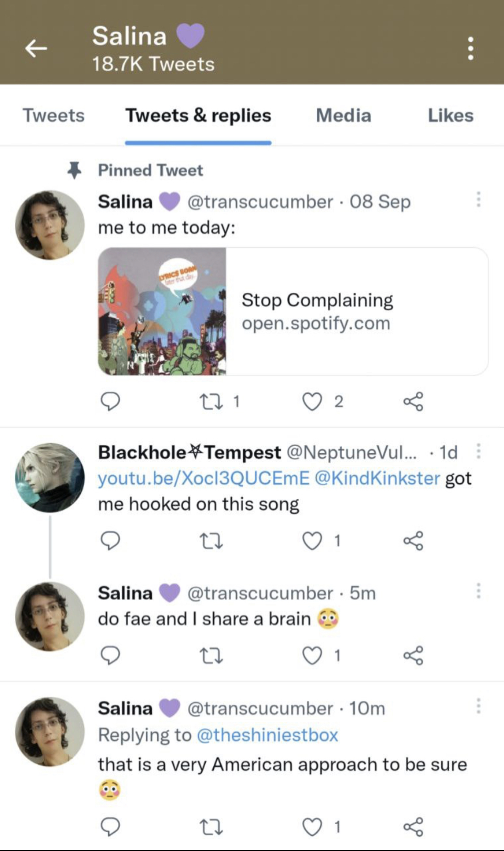Screen dimensions: 504x851
Task: Retweet the pinned Stop Complaining tweet
Action: point(211,401)
